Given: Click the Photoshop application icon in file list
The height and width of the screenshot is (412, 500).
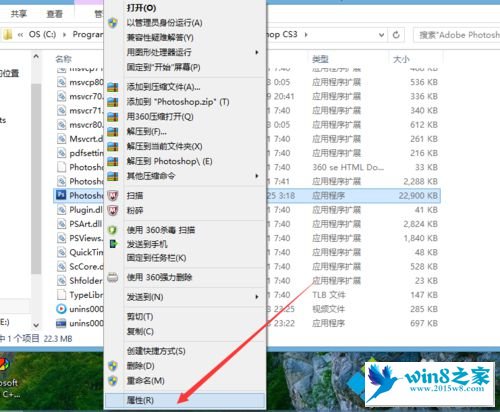Looking at the screenshot, I should pyautogui.click(x=61, y=195).
